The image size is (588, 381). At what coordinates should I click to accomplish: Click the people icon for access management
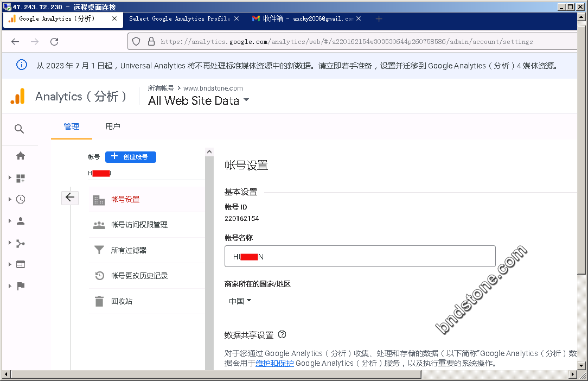(x=99, y=225)
